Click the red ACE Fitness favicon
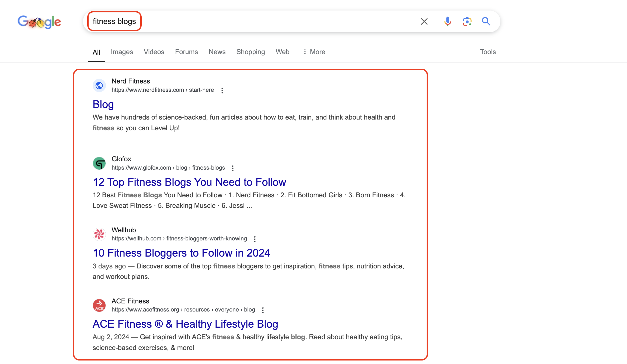Image resolution: width=627 pixels, height=364 pixels. (x=99, y=305)
